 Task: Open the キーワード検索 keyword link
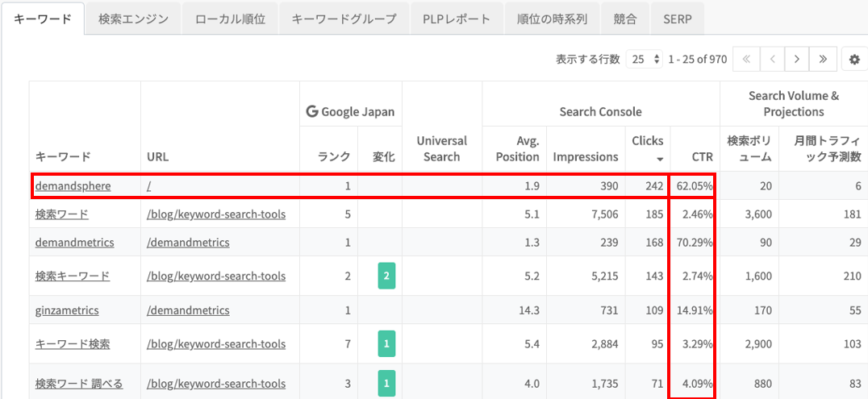click(73, 344)
